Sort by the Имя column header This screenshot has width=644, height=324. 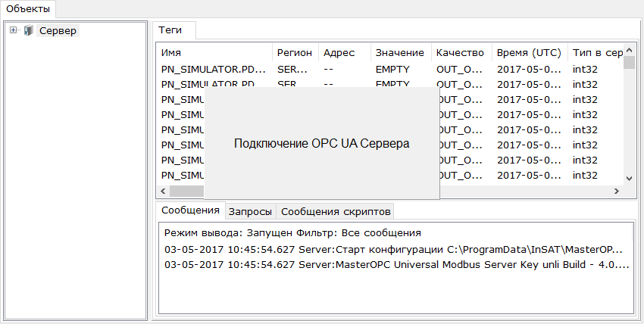(214, 53)
